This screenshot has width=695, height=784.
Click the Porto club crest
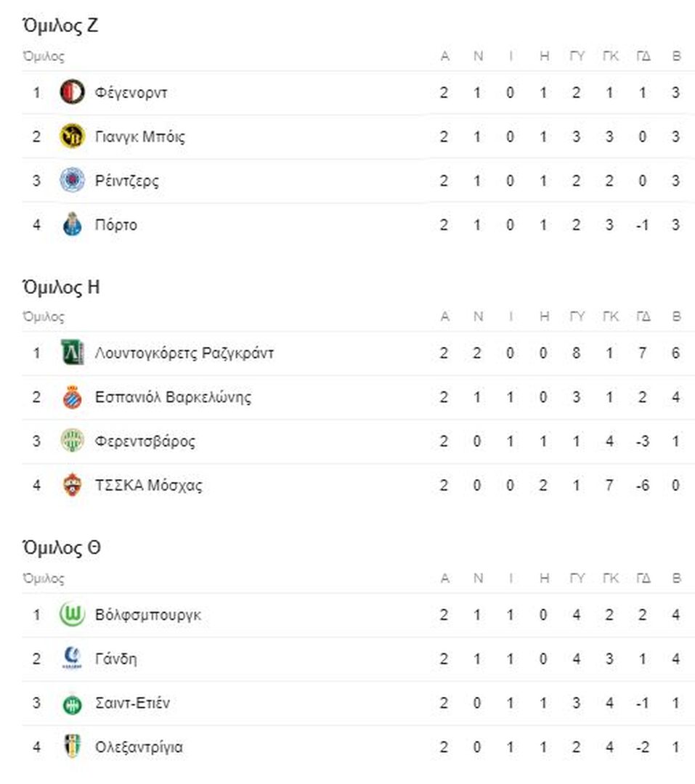tap(72, 224)
